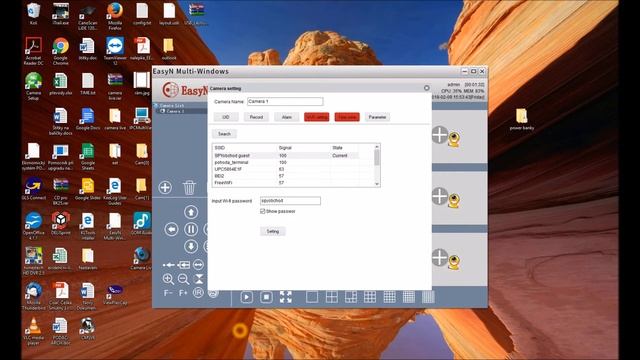640x360 pixels.
Task: Open the Wi-Fi setting red tab
Action: 317,117
